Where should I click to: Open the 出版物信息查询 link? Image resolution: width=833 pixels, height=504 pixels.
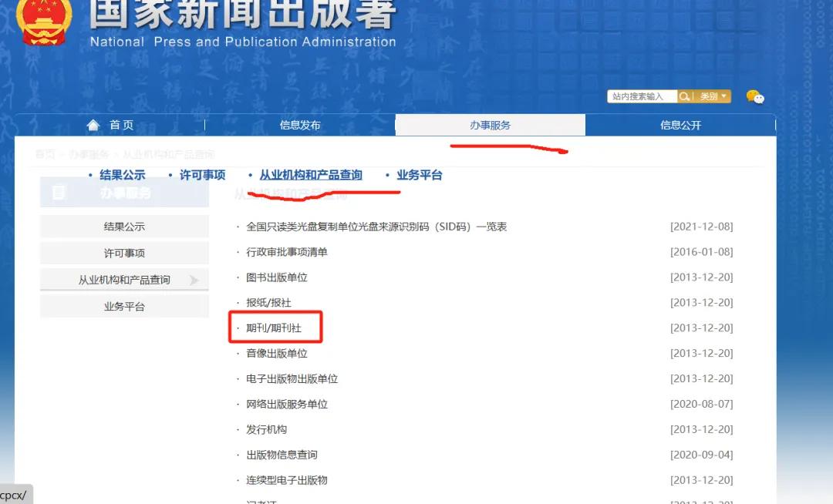[x=282, y=455]
